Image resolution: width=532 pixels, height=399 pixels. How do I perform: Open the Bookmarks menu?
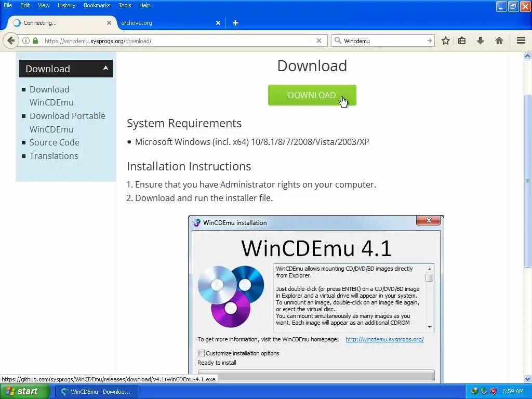point(97,5)
